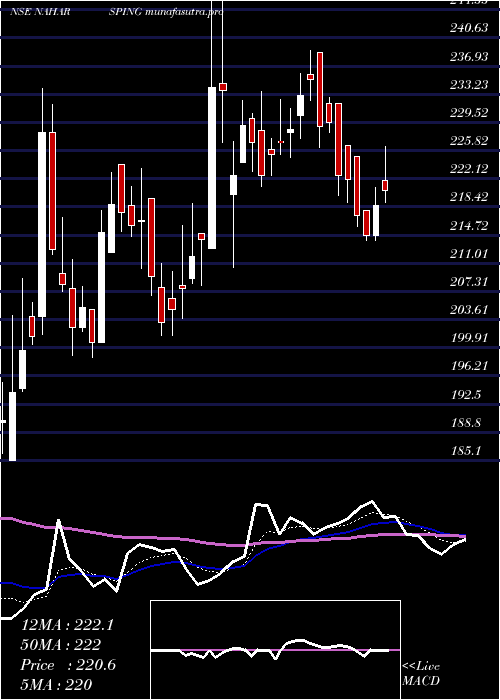
Task: Click the <<Live MACD label
Action: (421, 674)
